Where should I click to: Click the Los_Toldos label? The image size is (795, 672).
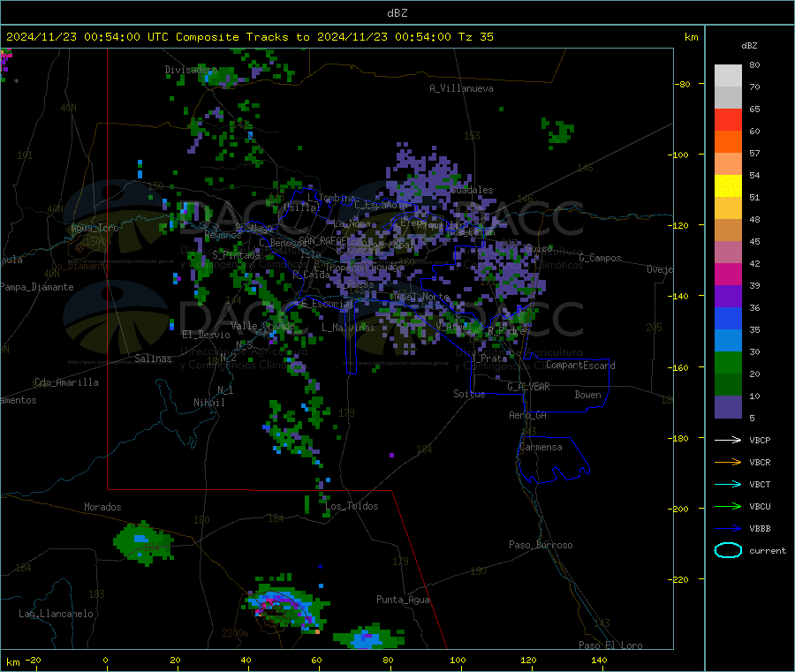click(x=352, y=506)
